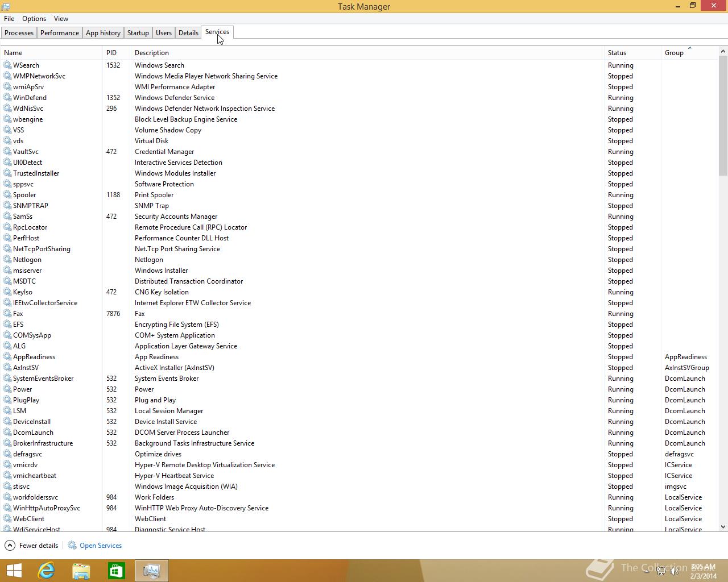This screenshot has width=728, height=582.
Task: Click the AxInstSVGroup group cell
Action: tap(686, 368)
